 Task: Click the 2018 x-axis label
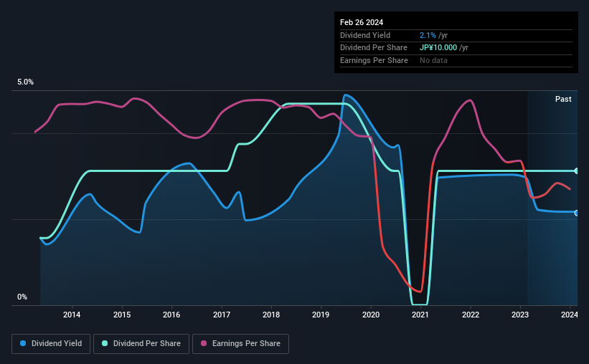click(x=271, y=315)
